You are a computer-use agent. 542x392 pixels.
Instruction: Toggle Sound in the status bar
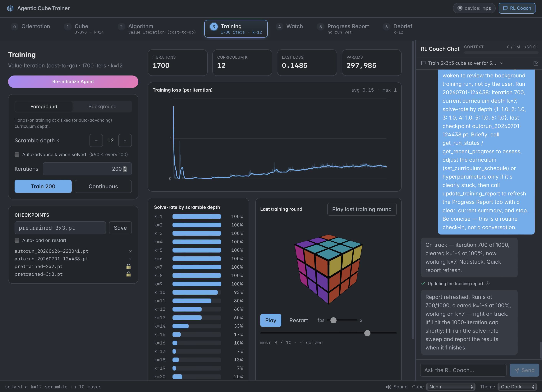pyautogui.click(x=397, y=387)
